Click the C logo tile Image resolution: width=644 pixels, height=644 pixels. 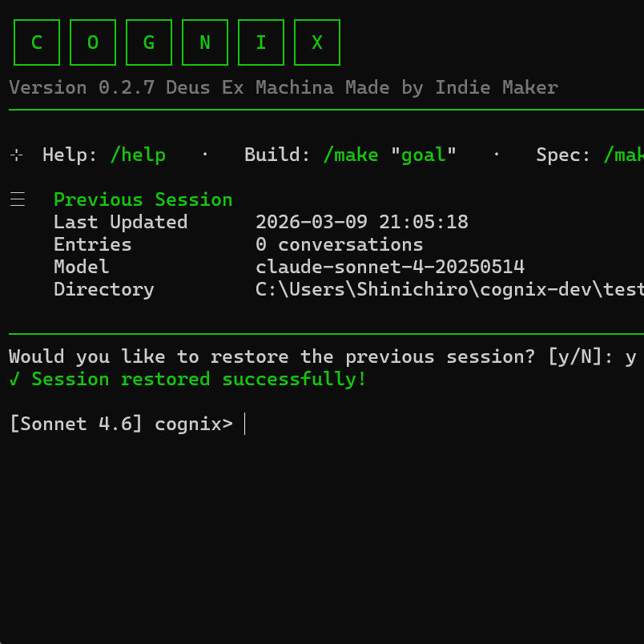(x=37, y=42)
